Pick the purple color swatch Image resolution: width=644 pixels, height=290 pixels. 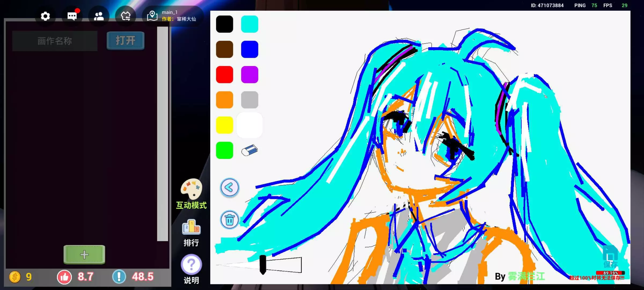coord(250,75)
